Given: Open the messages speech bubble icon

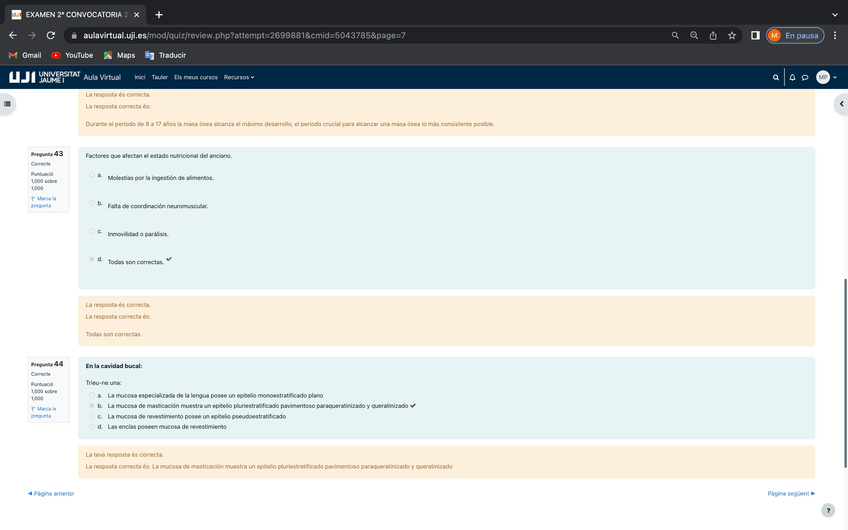Looking at the screenshot, I should (805, 77).
